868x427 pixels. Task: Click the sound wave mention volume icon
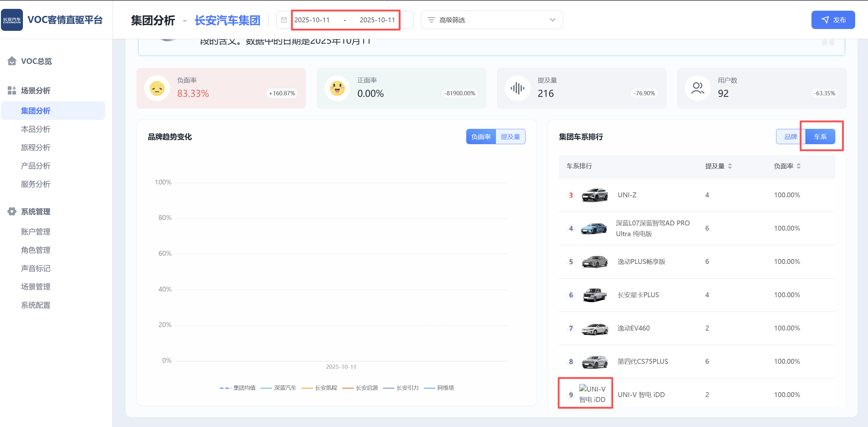(517, 89)
